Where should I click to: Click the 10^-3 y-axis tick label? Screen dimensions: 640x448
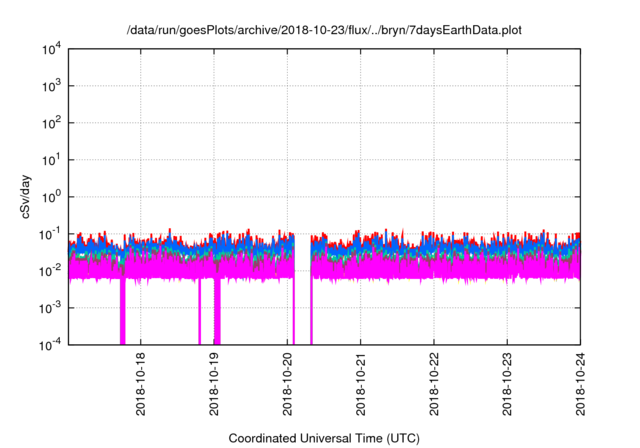pos(51,308)
